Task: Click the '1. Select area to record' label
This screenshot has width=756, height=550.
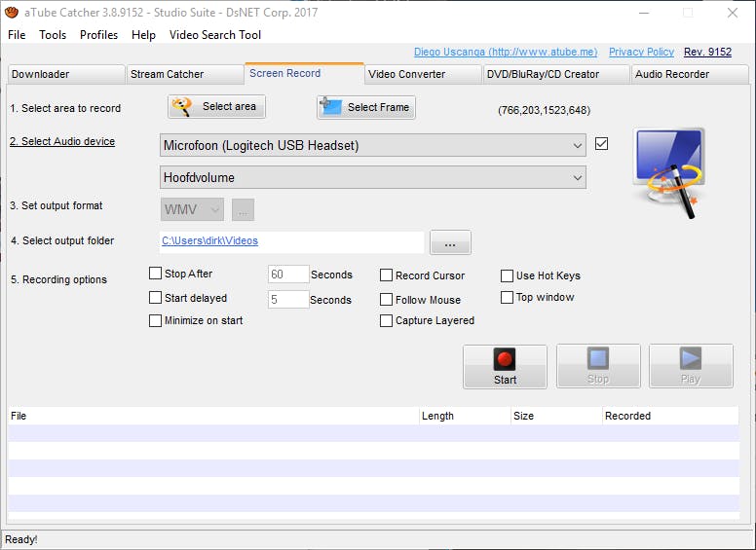Action: [x=65, y=108]
